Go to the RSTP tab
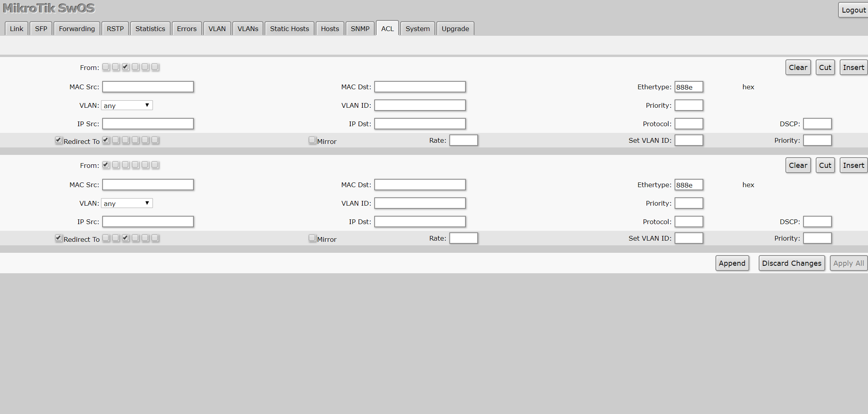 (x=115, y=29)
